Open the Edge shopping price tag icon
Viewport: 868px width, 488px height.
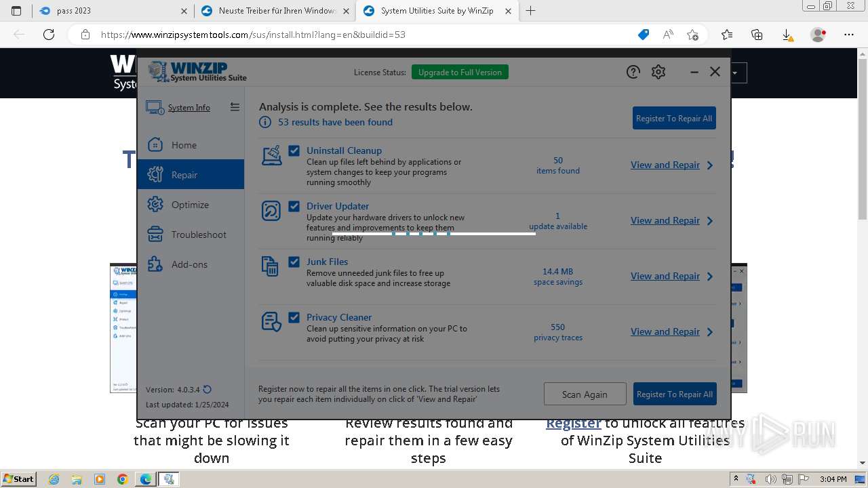[x=644, y=35]
